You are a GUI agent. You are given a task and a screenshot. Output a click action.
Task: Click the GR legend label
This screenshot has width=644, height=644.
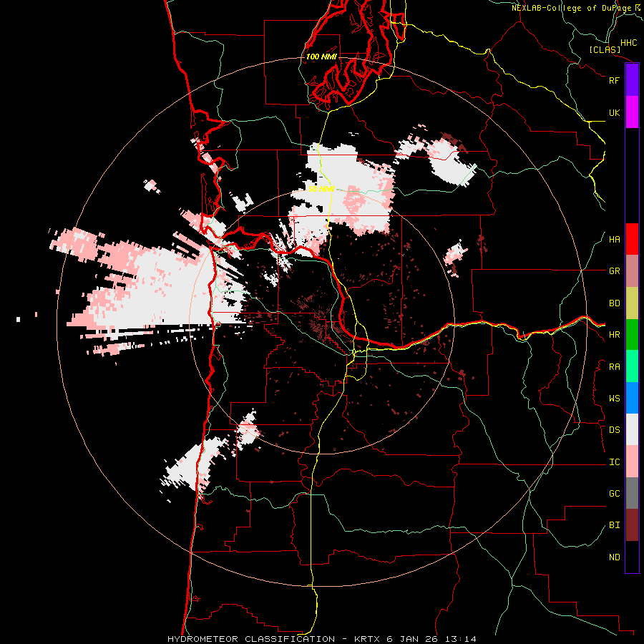[x=614, y=271]
